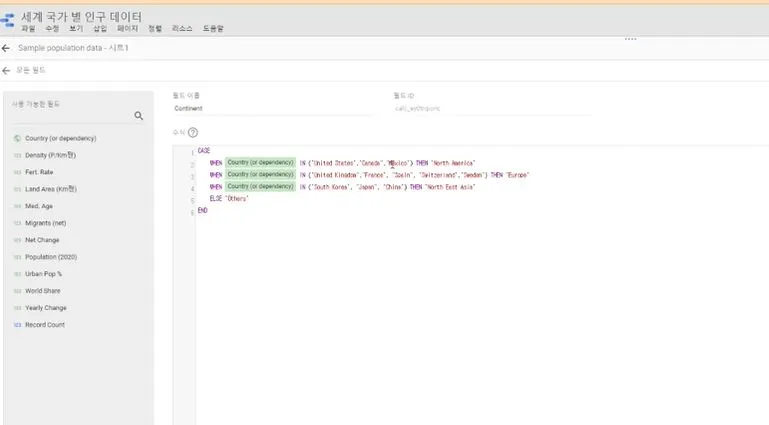Click the 'United Kingdom' value in the formula
This screenshot has height=425, width=769.
coord(334,175)
